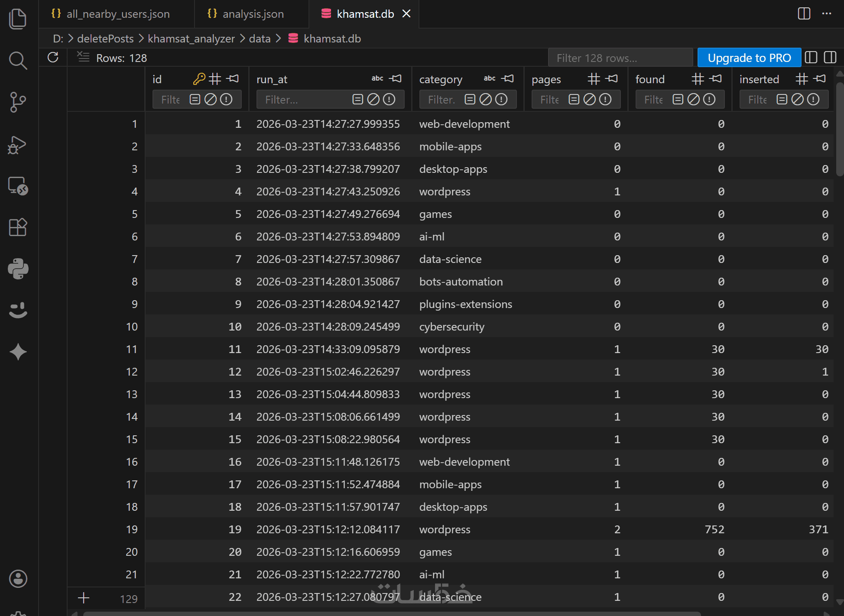This screenshot has width=844, height=616.
Task: Open the Explorer view in activity bar
Action: (x=18, y=19)
